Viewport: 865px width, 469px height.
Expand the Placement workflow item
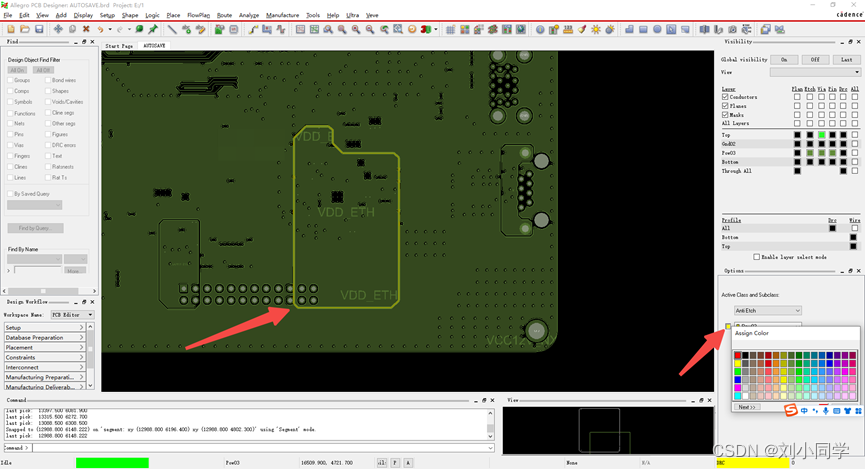[x=44, y=347]
